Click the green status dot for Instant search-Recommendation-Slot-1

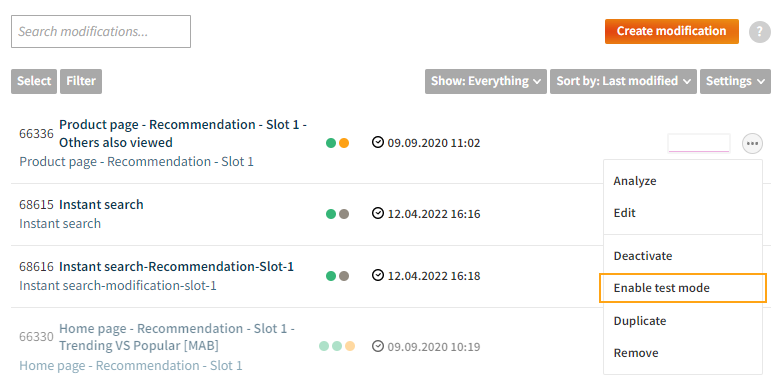point(331,276)
